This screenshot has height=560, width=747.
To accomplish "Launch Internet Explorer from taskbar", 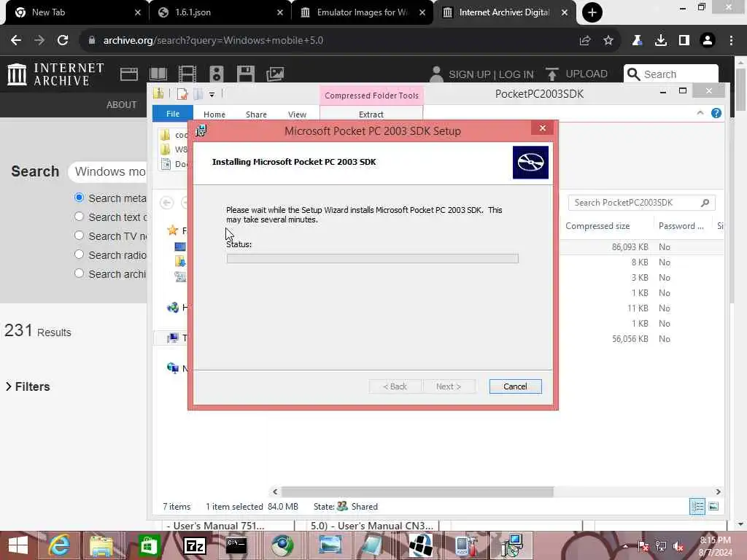I will click(60, 545).
